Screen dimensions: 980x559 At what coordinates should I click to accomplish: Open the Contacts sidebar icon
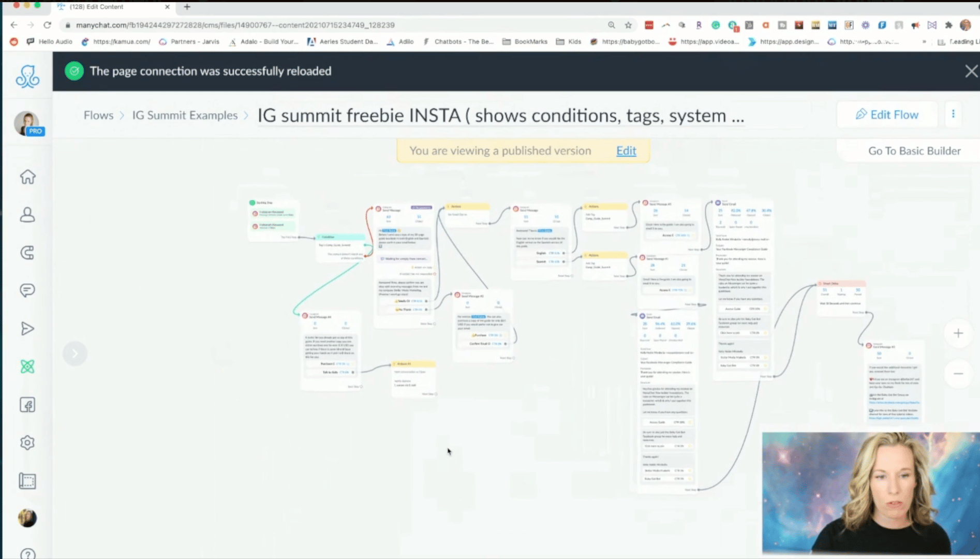click(x=27, y=215)
